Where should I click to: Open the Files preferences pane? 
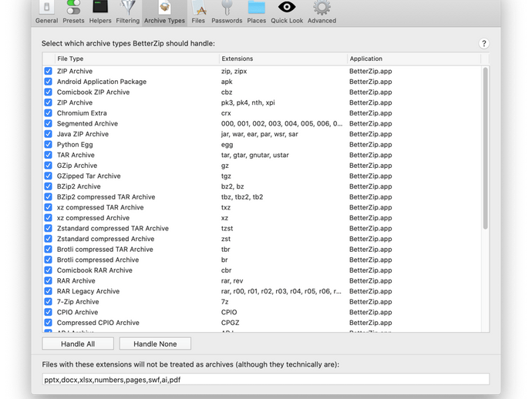pyautogui.click(x=198, y=12)
